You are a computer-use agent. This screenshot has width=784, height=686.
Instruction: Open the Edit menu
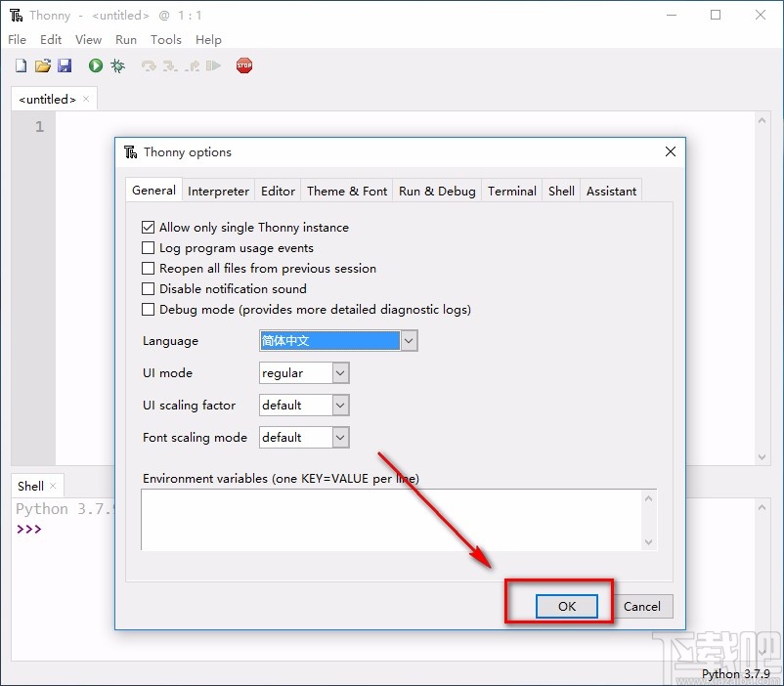tap(51, 39)
